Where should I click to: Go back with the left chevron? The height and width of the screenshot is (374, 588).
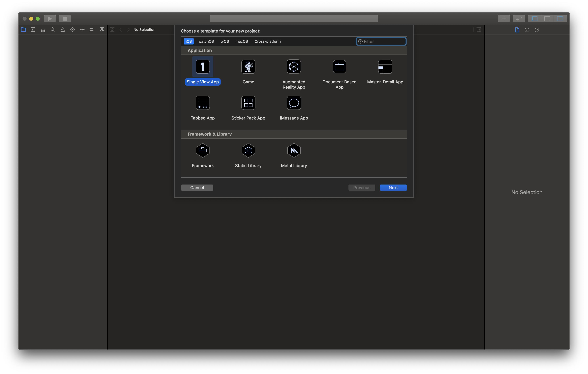(121, 30)
